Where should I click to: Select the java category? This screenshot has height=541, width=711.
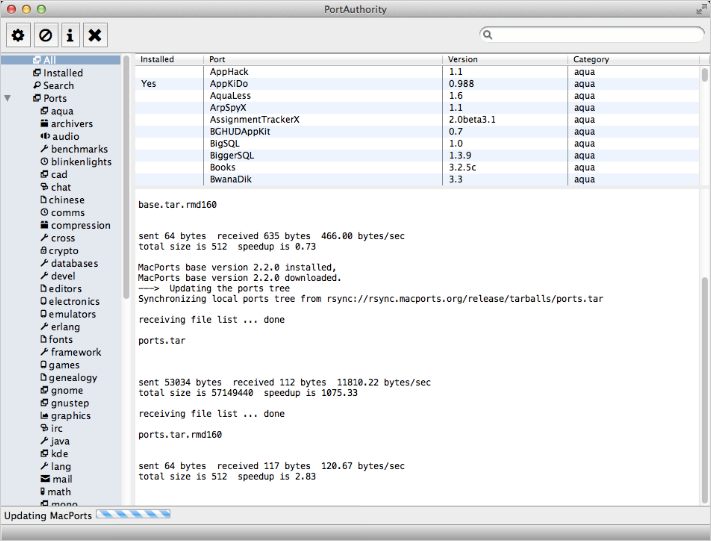coord(55,441)
